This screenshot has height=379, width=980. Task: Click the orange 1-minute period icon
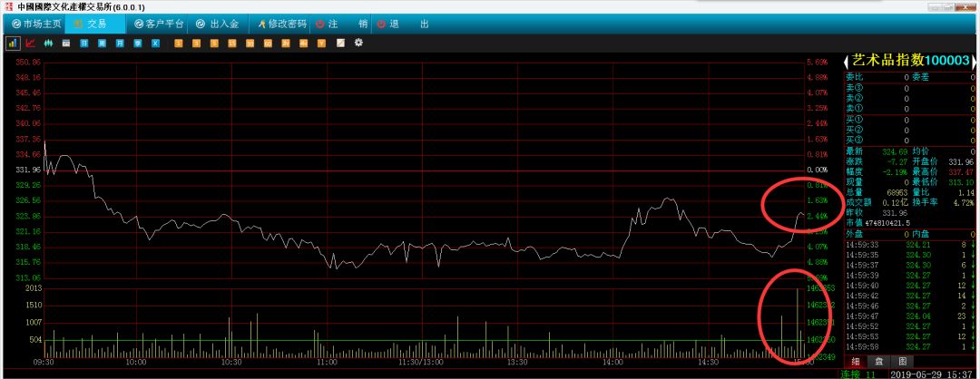click(179, 43)
